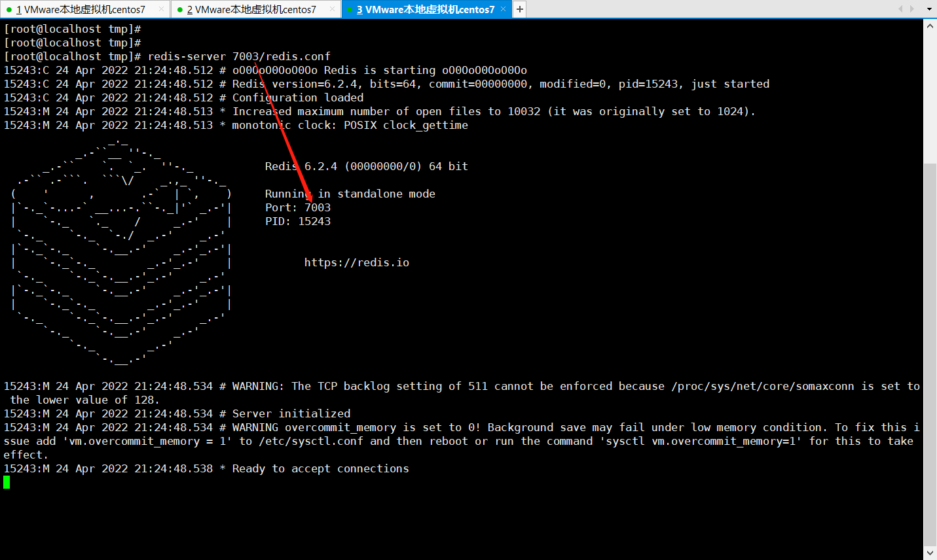This screenshot has height=560, width=937.
Task: Click 'monotonic clock: POSIX clock_gettime' text
Action: (x=350, y=125)
